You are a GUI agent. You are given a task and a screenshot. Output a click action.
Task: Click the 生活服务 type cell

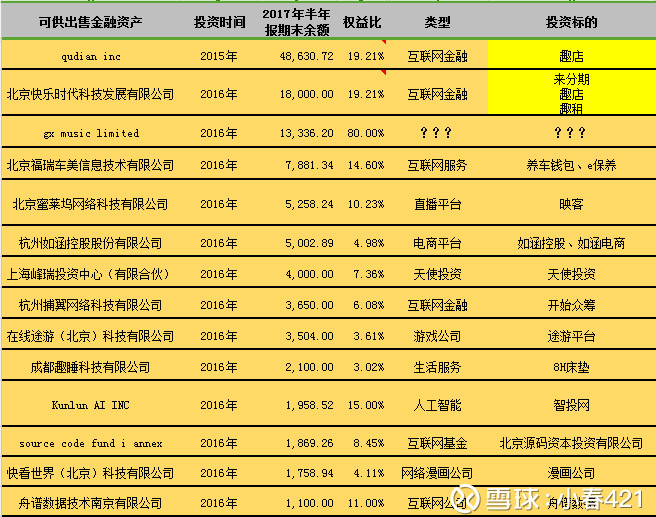point(437,367)
